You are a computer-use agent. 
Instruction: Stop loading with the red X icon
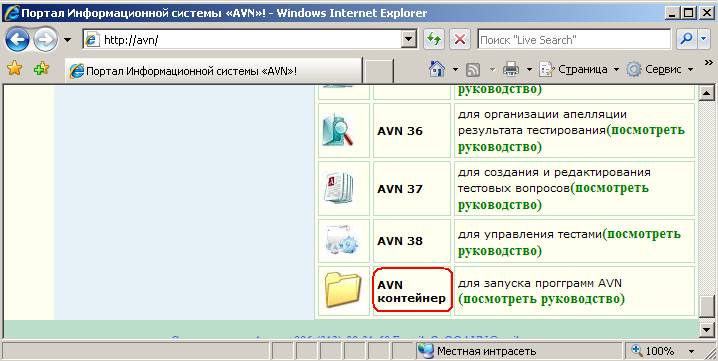coord(460,40)
